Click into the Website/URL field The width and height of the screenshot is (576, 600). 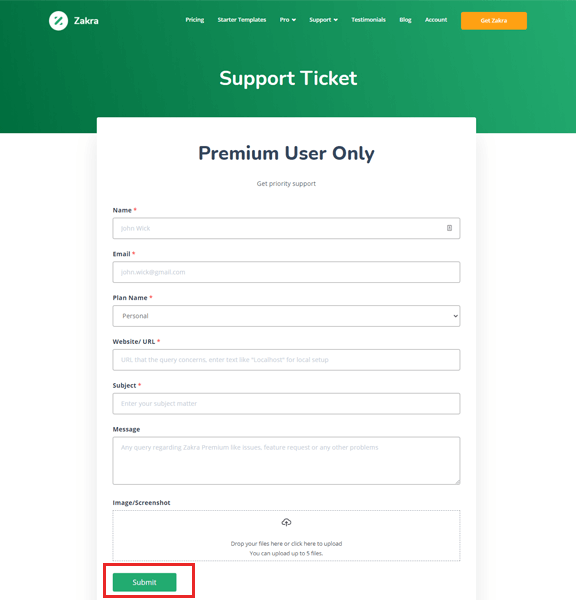[286, 360]
